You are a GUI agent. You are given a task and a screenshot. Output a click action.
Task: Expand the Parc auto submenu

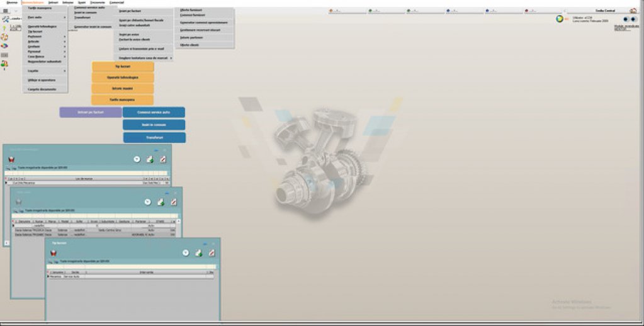pos(45,17)
